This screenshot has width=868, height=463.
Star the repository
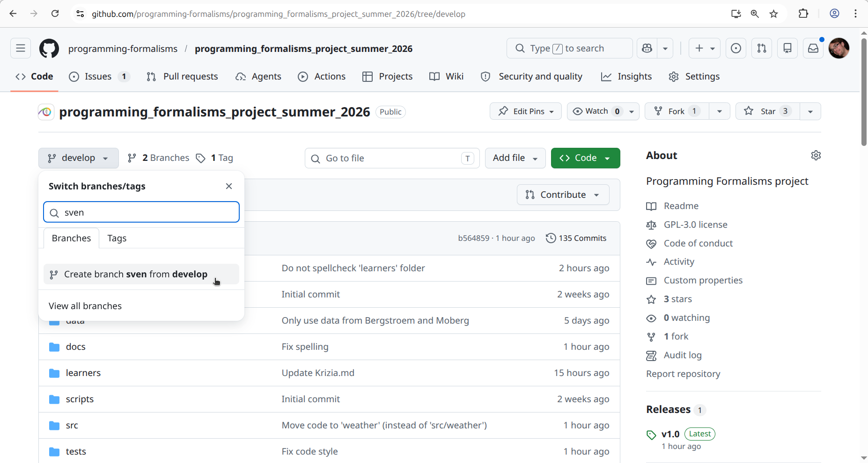(x=768, y=111)
